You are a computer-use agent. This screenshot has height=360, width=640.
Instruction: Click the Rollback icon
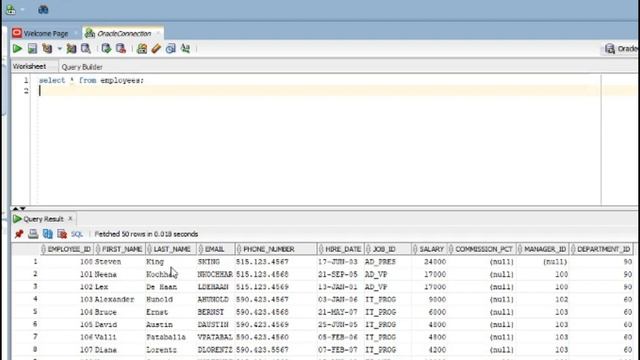point(121,49)
